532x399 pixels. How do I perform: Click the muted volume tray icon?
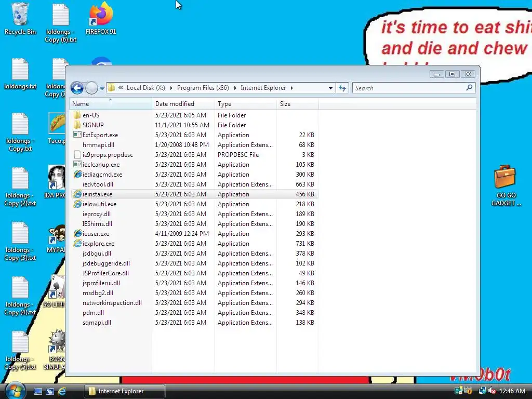click(x=491, y=391)
